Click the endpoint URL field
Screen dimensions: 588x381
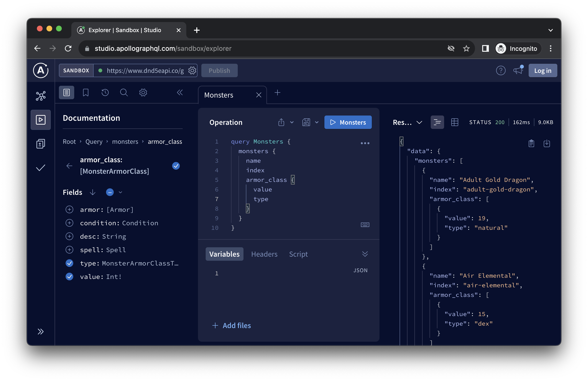145,71
